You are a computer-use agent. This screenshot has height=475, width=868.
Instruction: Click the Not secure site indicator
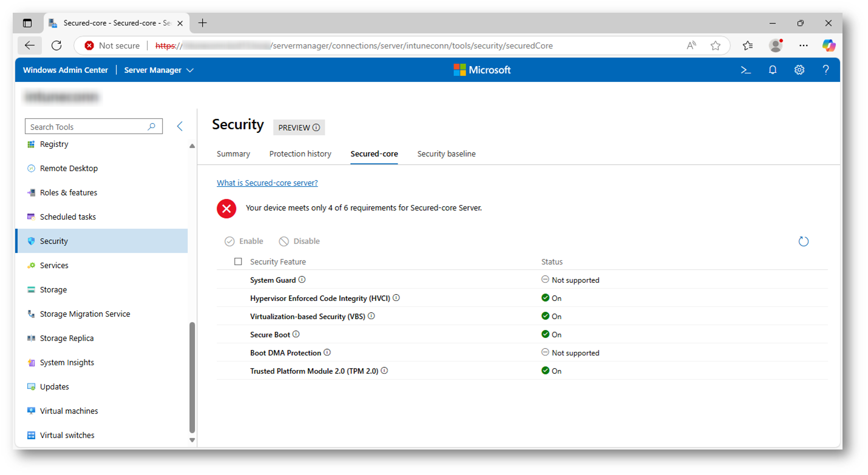[x=112, y=45]
